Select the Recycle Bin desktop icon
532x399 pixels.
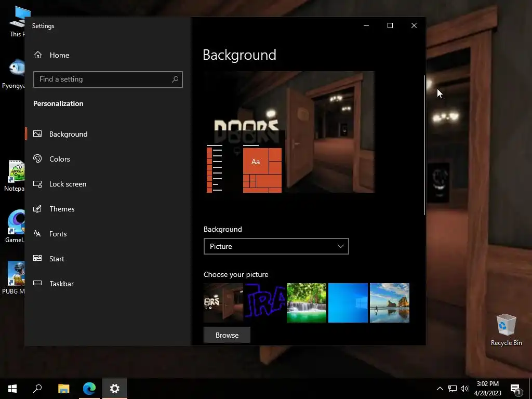click(506, 330)
